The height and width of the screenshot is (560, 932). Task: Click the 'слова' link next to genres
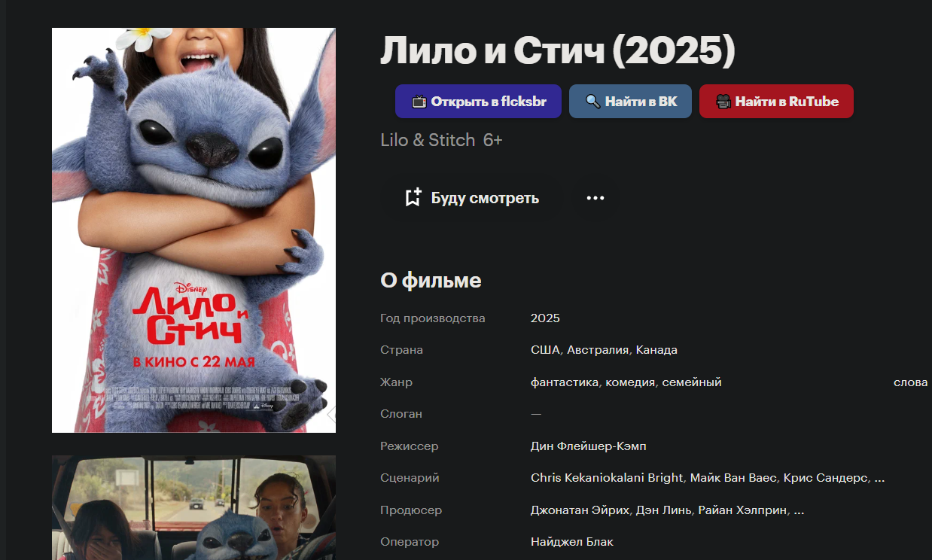[x=910, y=382]
